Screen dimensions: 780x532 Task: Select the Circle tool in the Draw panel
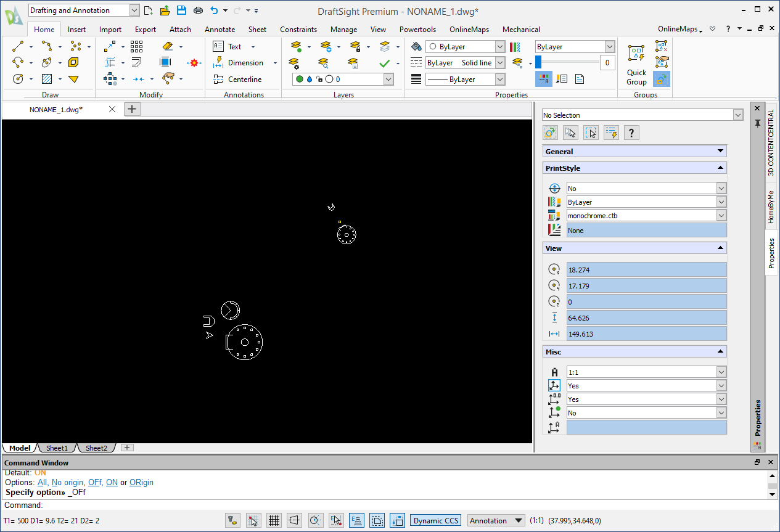pos(17,79)
